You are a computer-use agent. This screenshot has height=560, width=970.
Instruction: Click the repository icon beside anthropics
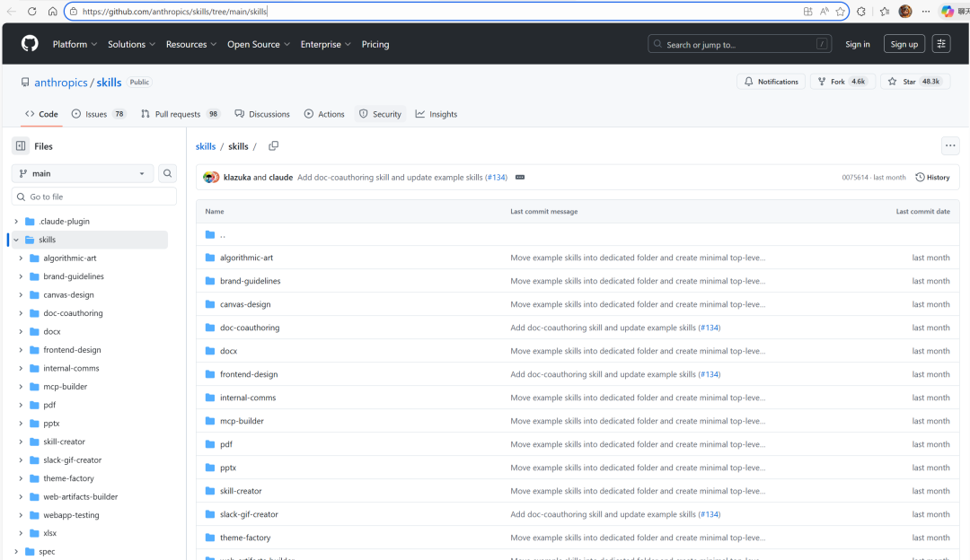click(25, 83)
